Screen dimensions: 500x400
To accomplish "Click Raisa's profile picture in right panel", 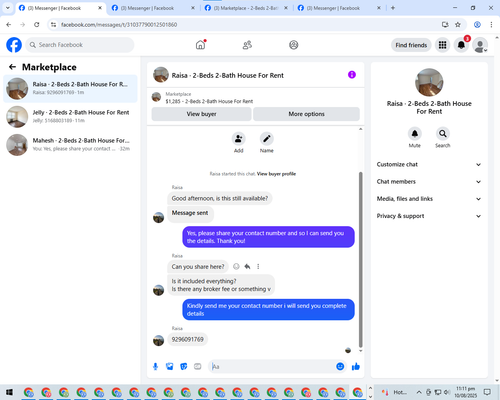I will pyautogui.click(x=429, y=82).
